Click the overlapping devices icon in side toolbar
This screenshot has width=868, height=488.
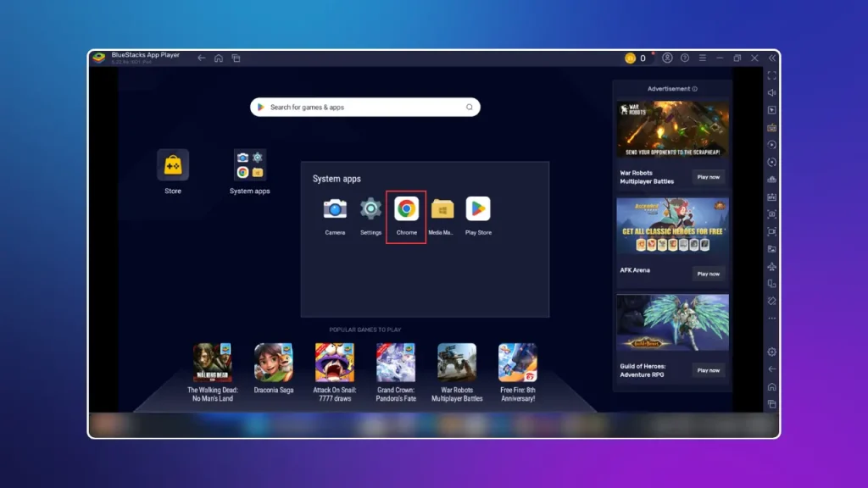[771, 284]
